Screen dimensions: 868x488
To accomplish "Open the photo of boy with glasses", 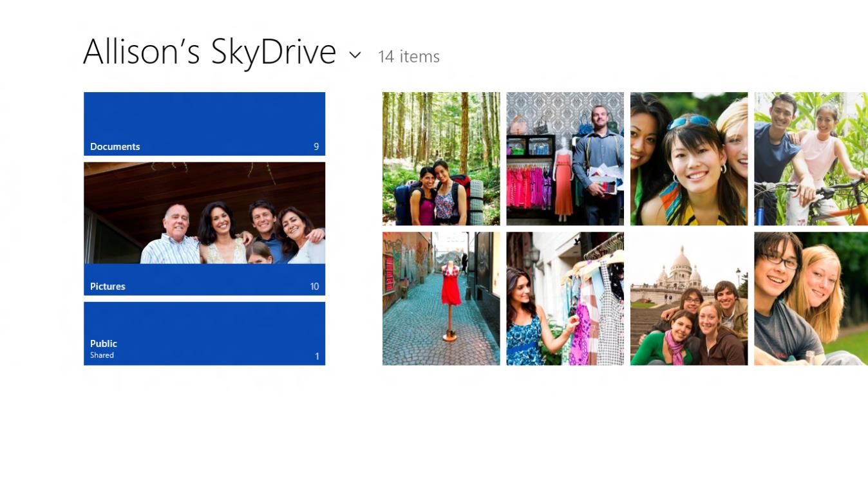I will pos(811,299).
